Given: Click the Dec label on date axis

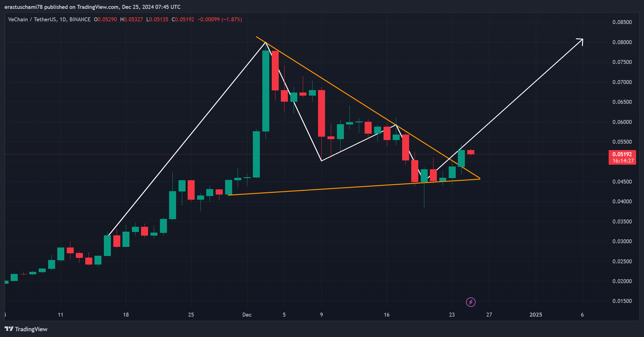Looking at the screenshot, I should click(247, 315).
